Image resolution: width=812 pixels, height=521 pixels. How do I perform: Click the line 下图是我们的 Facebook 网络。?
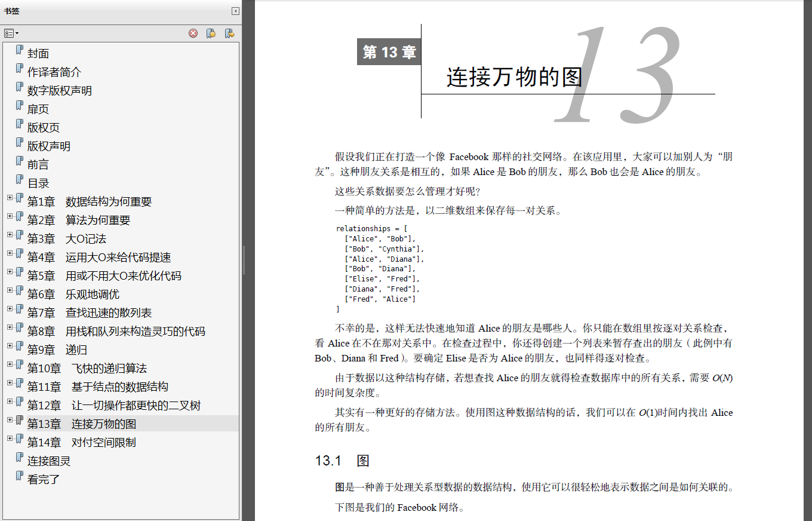click(x=400, y=508)
